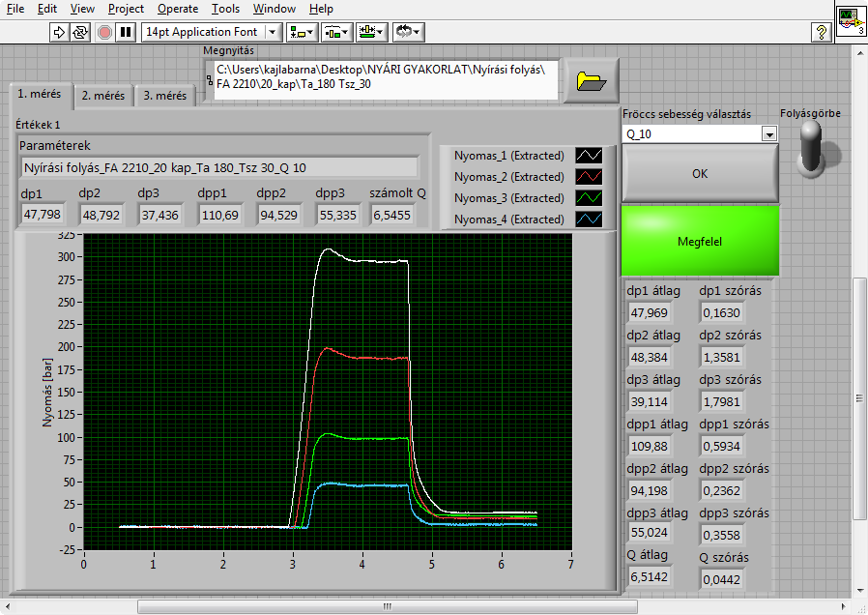
Task: Click the Paraméterek text field
Action: [219, 167]
